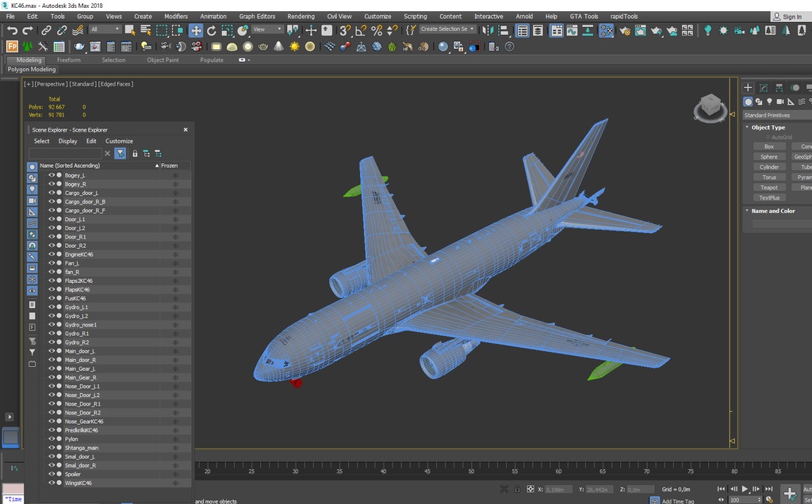812x504 pixels.
Task: Toggle visibility of EngineKC46 object
Action: coord(52,254)
